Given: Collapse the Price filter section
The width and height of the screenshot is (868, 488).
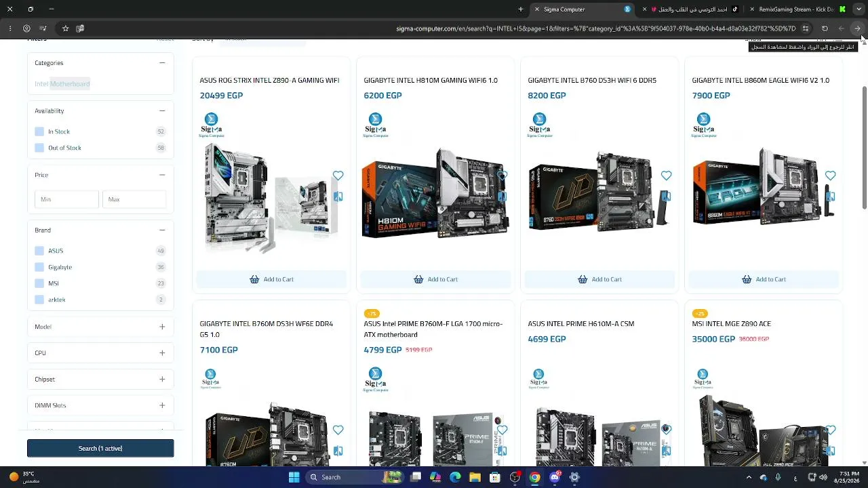Looking at the screenshot, I should pos(162,175).
